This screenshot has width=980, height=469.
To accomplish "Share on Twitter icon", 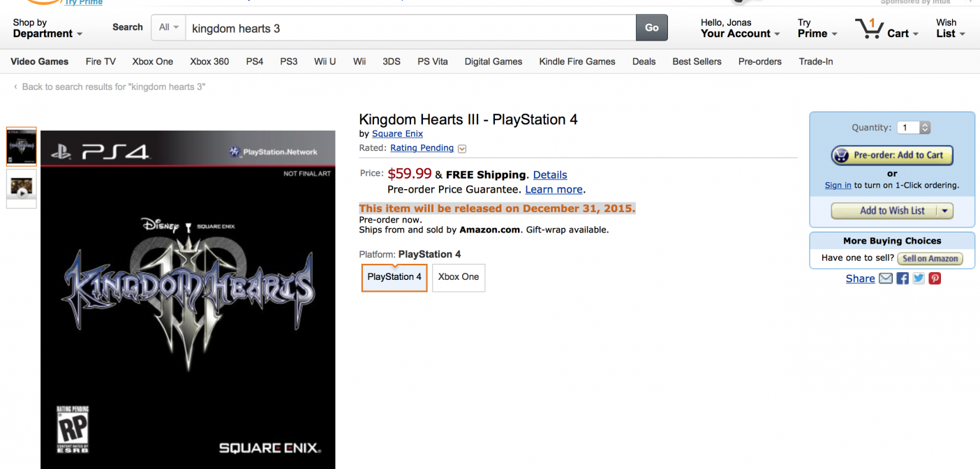I will point(919,278).
